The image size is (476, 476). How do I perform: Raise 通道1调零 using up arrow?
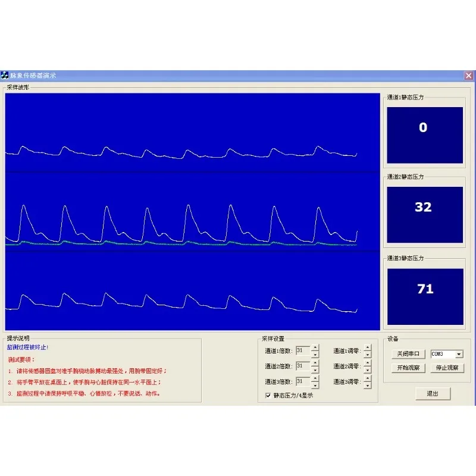tap(368, 347)
